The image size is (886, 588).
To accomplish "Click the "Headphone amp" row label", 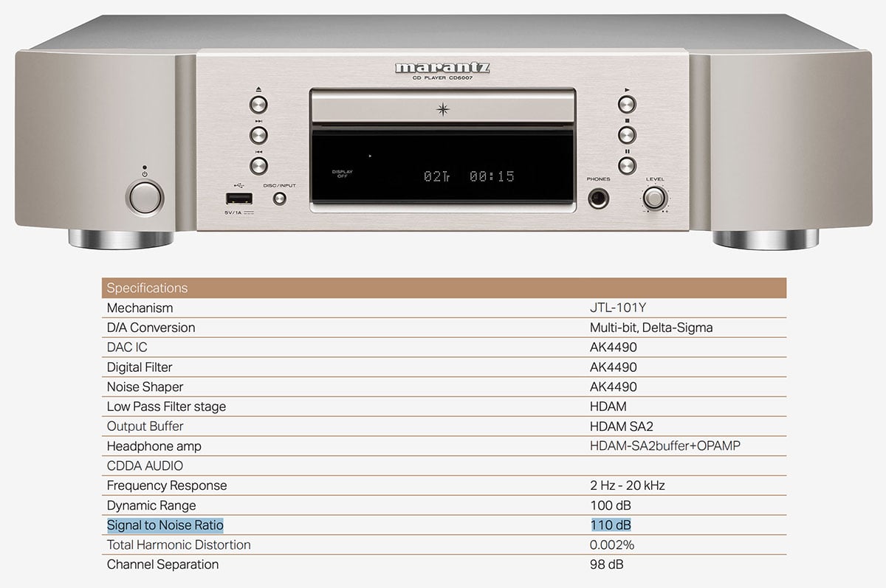I will [154, 446].
